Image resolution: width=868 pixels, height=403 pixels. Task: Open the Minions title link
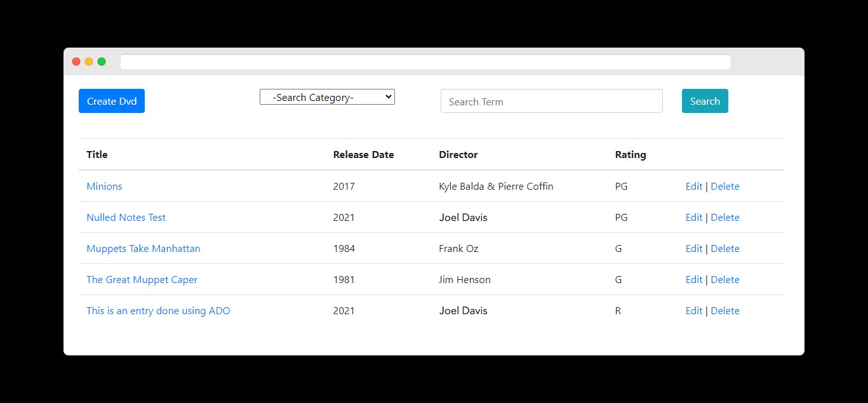click(104, 186)
